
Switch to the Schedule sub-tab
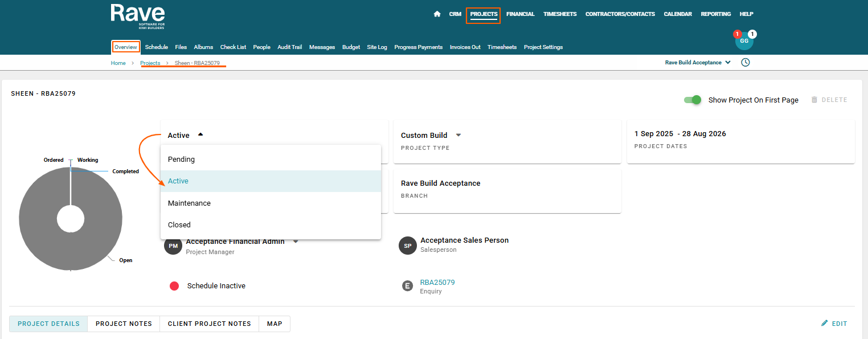(157, 47)
